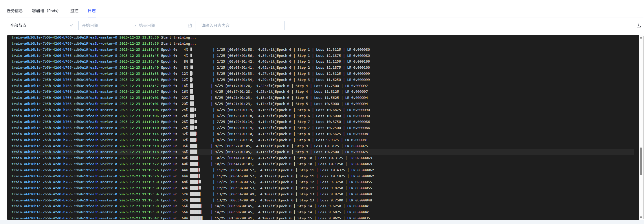Focus the 请输入日志内容 search box

click(241, 26)
